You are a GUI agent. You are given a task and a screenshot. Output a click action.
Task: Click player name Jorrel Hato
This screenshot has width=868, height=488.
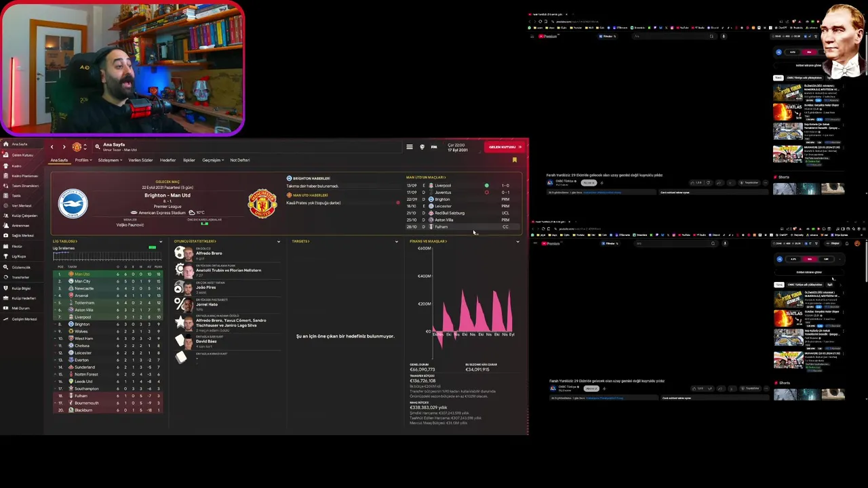[x=207, y=304]
